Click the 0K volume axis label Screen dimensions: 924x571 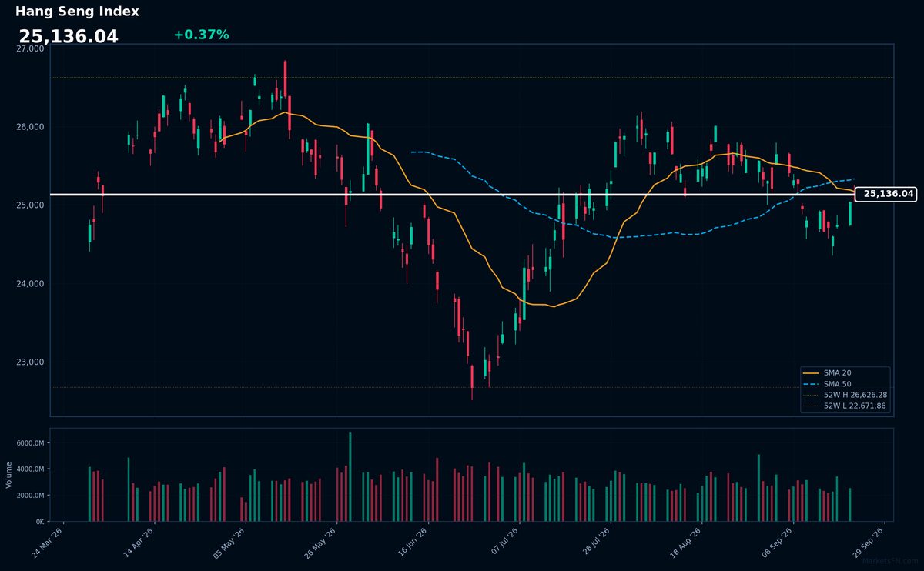pyautogui.click(x=41, y=522)
